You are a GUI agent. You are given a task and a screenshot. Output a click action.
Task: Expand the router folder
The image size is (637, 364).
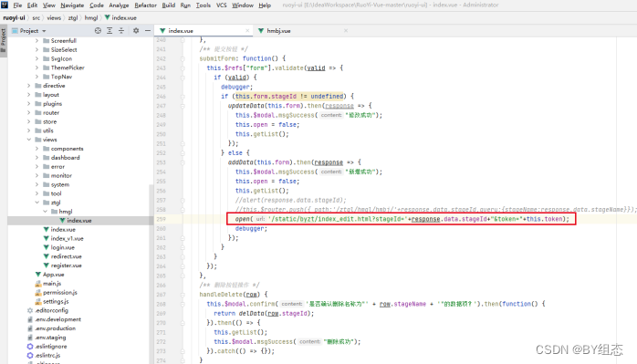pos(29,112)
